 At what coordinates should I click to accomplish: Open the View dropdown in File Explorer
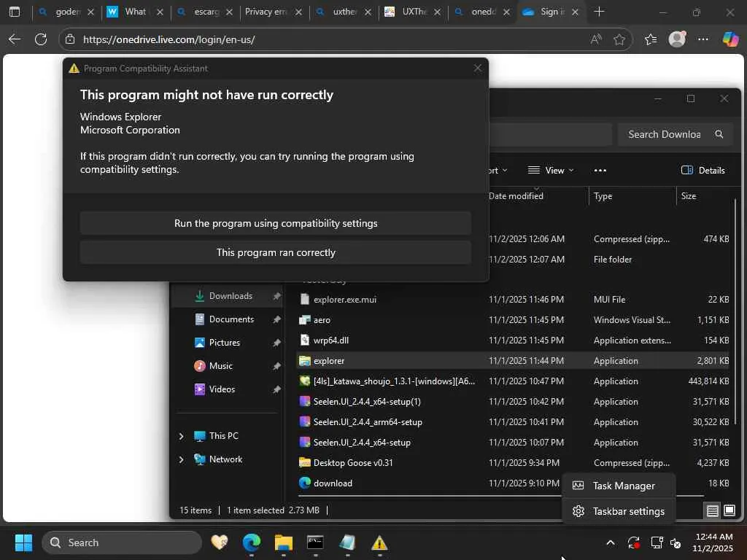pos(551,171)
